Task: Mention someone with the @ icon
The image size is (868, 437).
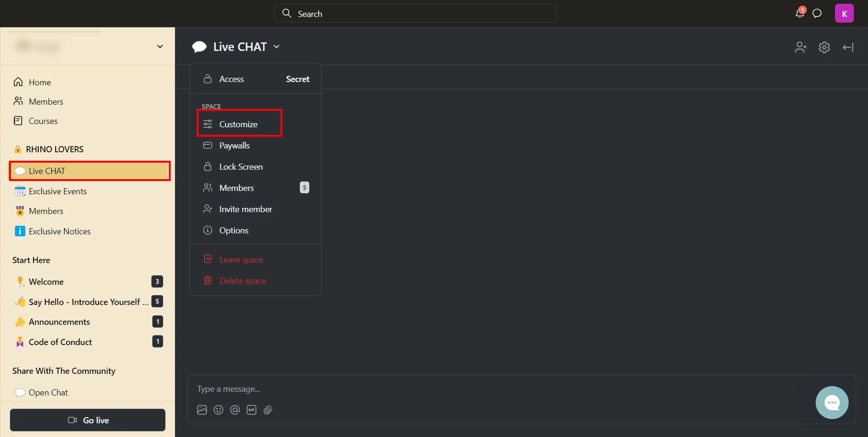Action: tap(235, 410)
